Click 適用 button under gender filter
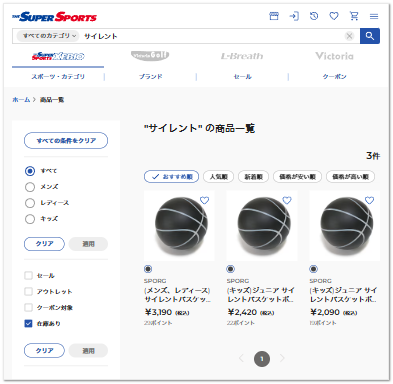Screen dimensions: 393x384 click(x=88, y=244)
